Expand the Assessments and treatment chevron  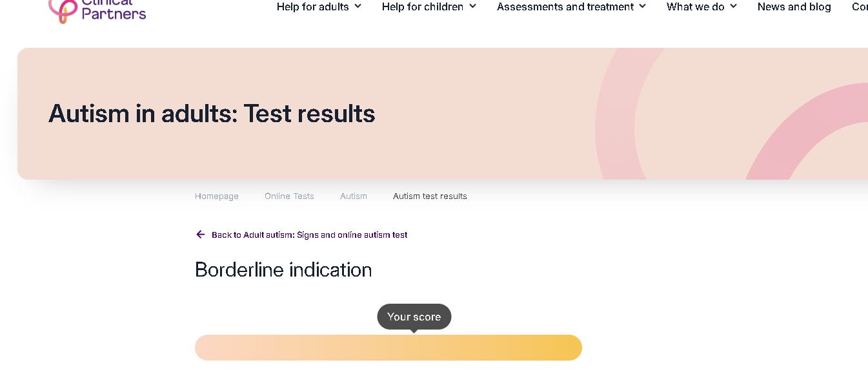643,6
